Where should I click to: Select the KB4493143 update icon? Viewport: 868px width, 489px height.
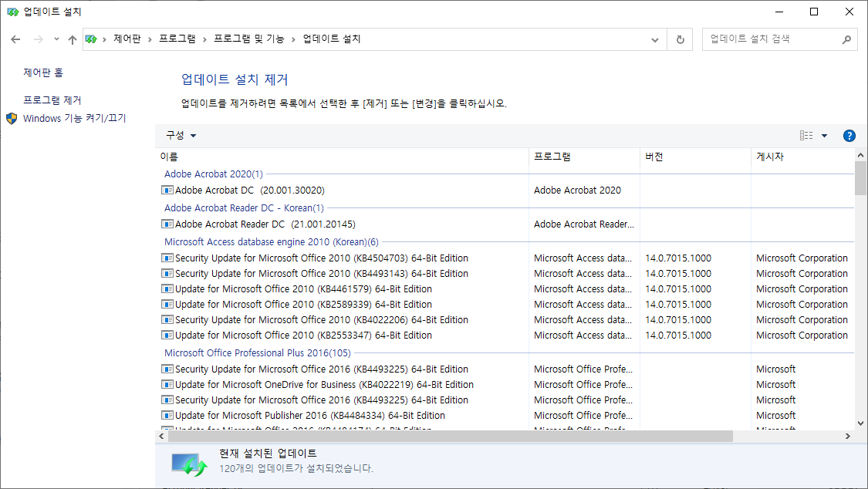click(167, 273)
